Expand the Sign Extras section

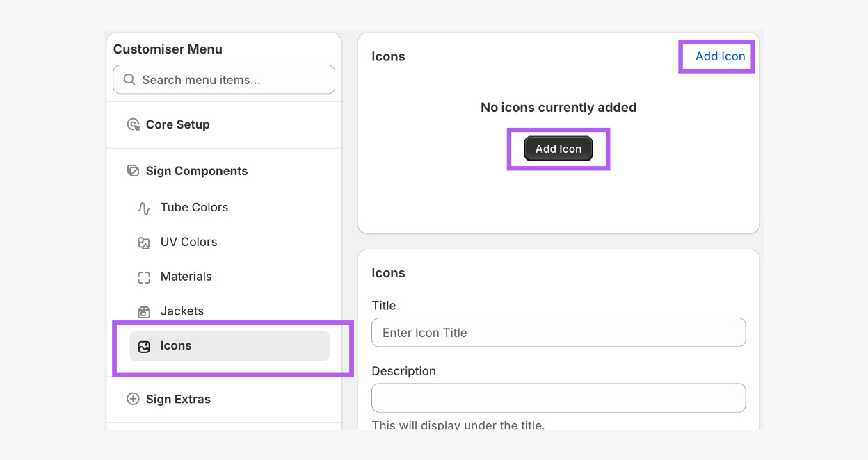[x=178, y=399]
